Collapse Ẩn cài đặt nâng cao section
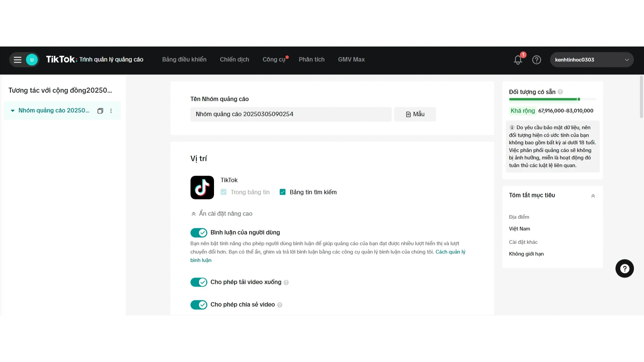The image size is (644, 362). pyautogui.click(x=222, y=214)
